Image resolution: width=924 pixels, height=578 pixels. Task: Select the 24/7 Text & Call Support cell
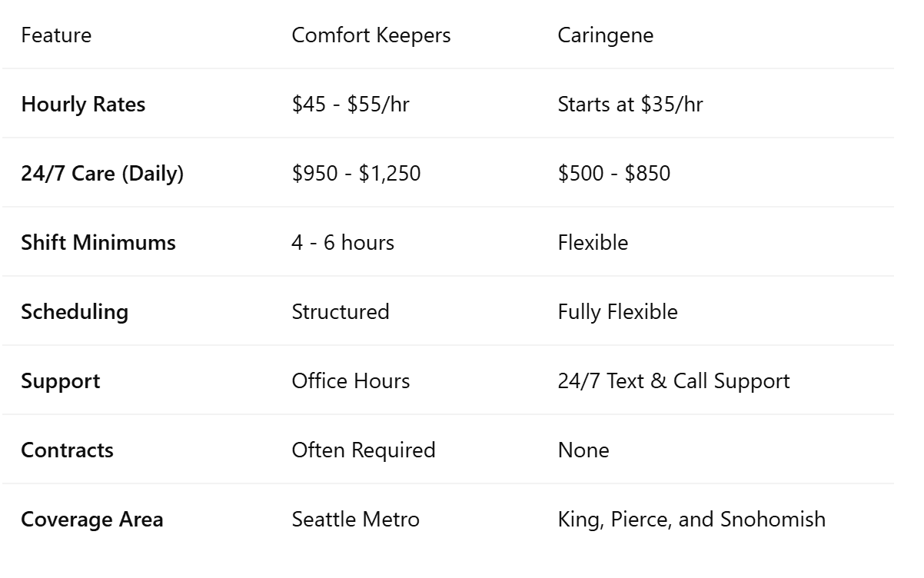click(x=674, y=381)
